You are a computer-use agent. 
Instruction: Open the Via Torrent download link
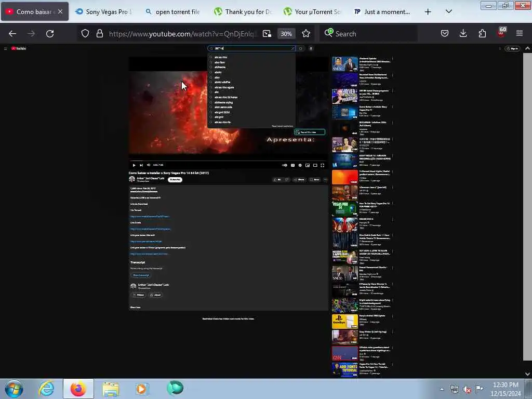149,217
